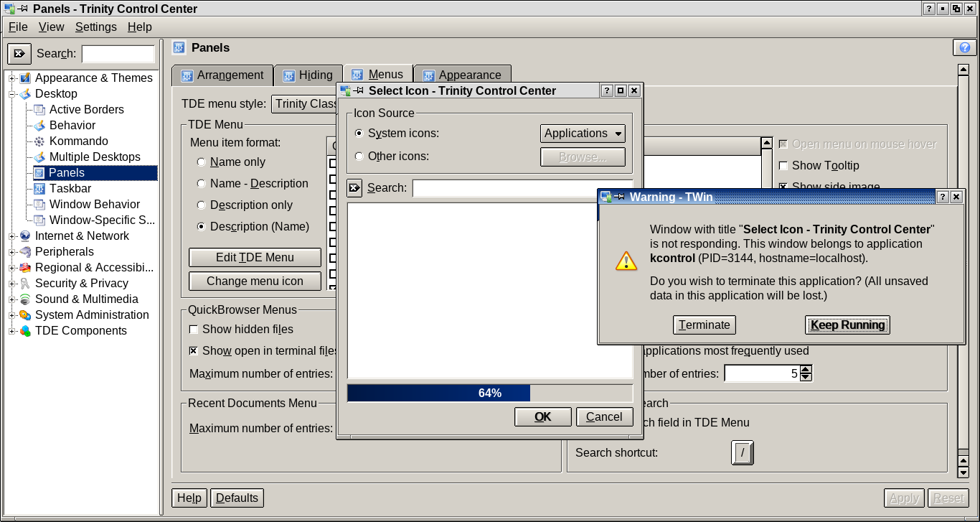Select the Multiple Desktops icon
This screenshot has height=522, width=980.
39,157
